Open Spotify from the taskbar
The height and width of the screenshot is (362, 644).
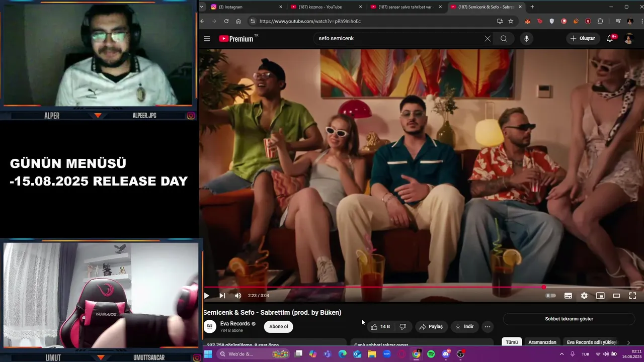[431, 354]
